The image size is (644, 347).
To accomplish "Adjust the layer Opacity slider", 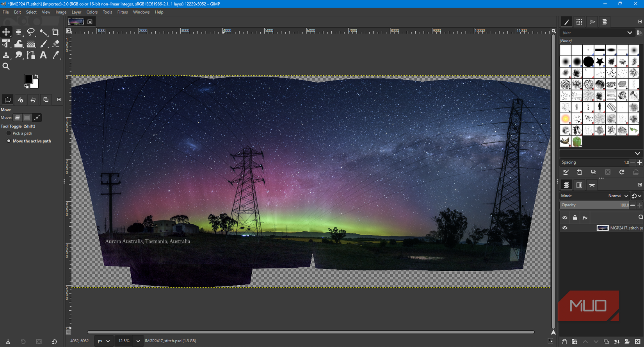I will (x=594, y=205).
